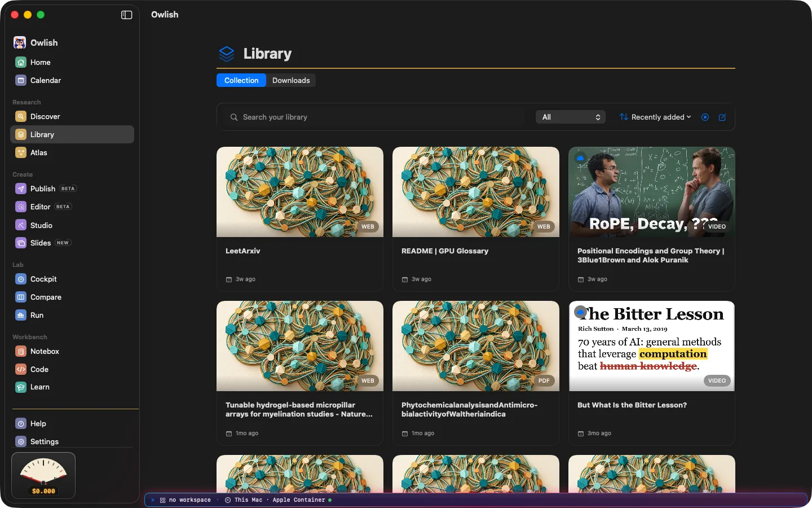Open the LeetArxiv card thumbnail
The height and width of the screenshot is (508, 812).
[300, 192]
